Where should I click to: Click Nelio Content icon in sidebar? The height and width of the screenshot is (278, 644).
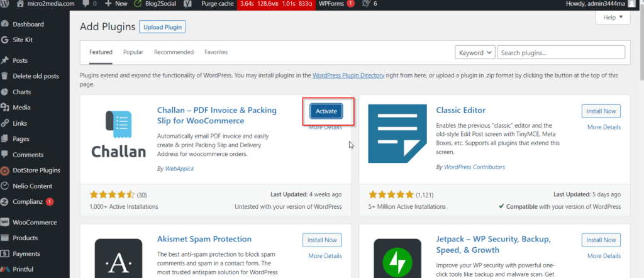coord(5,186)
